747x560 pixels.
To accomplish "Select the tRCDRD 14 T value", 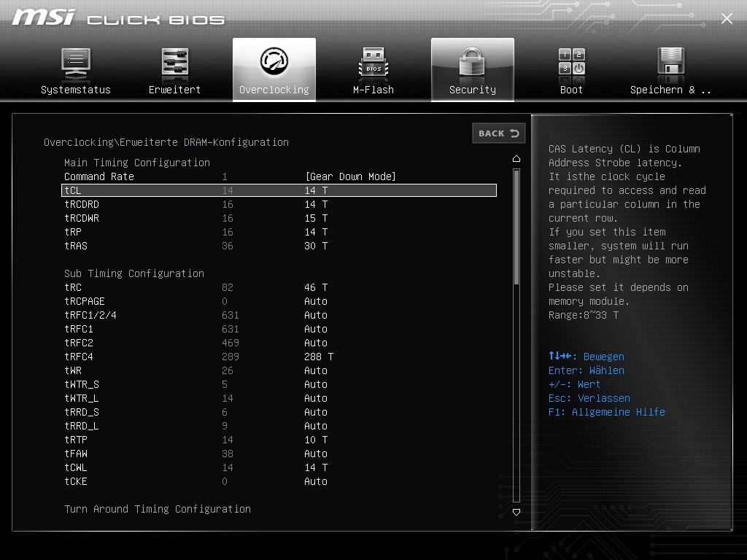I will click(316, 204).
